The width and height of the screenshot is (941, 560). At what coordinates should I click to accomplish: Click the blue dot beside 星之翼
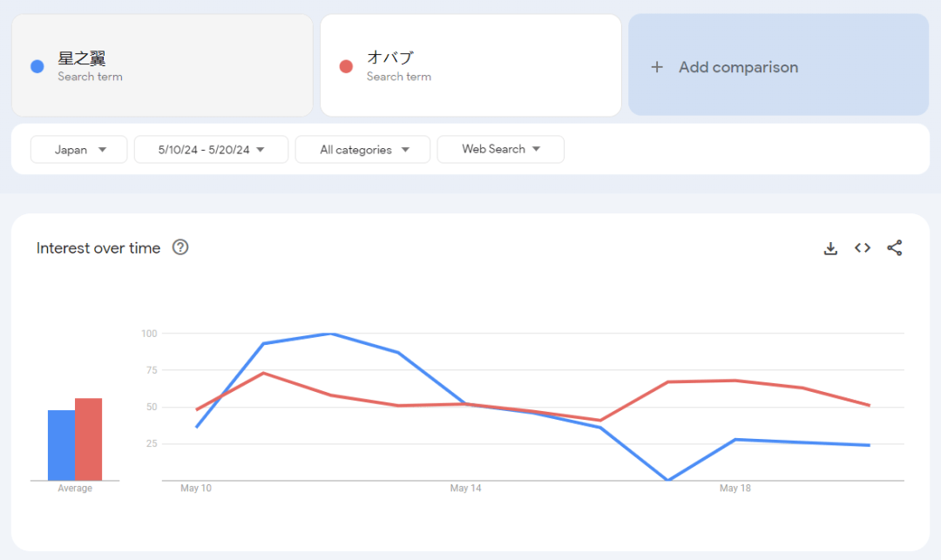click(37, 66)
